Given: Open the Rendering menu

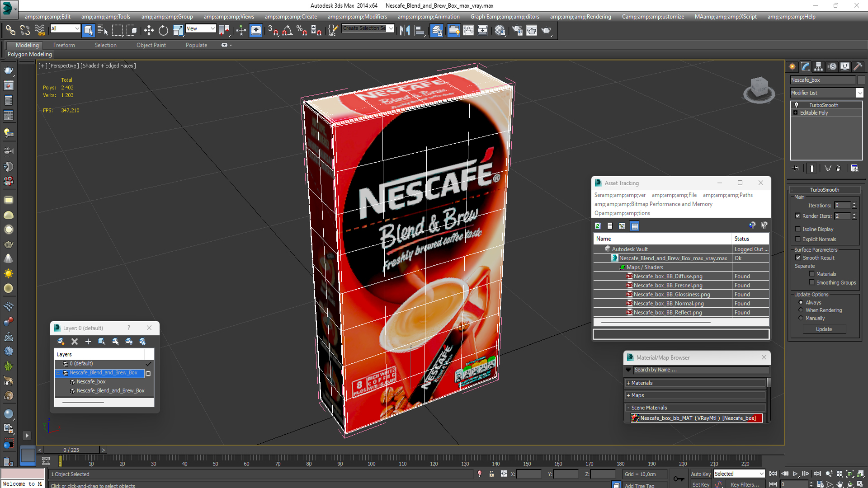Looking at the screenshot, I should click(x=580, y=17).
